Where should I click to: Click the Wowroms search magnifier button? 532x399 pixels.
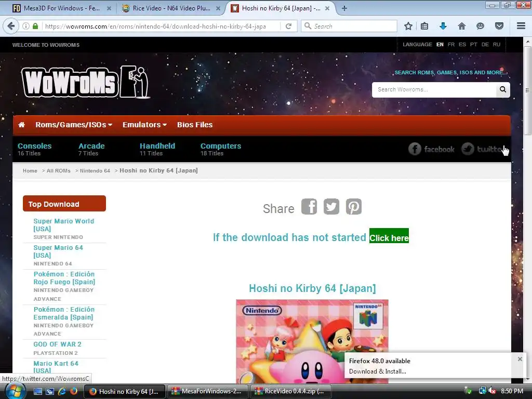pos(503,89)
